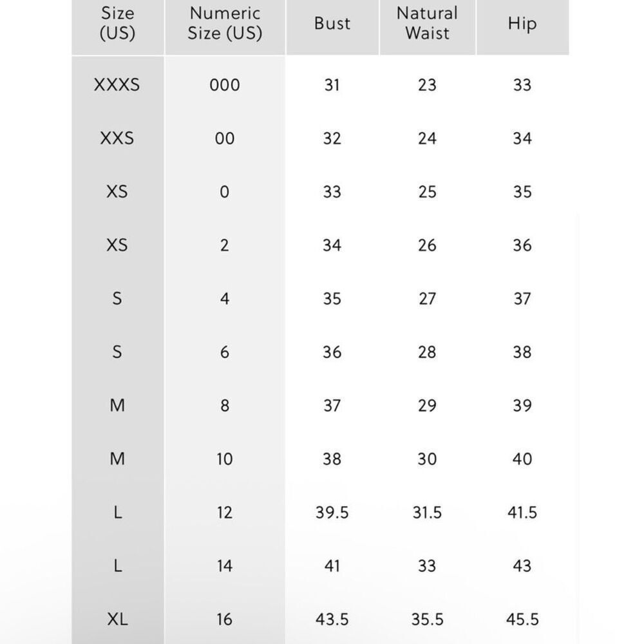Select numeric size 14 cell

click(225, 565)
